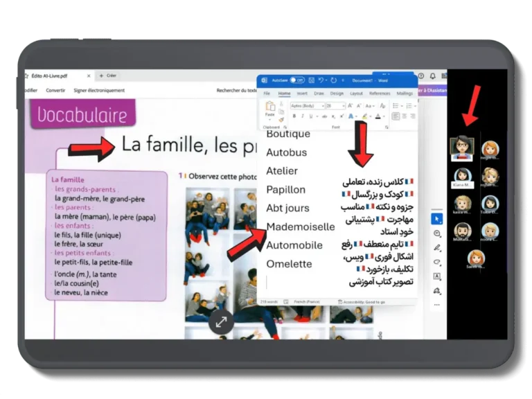Open the font color dropdown arrow

pyautogui.click(x=384, y=116)
